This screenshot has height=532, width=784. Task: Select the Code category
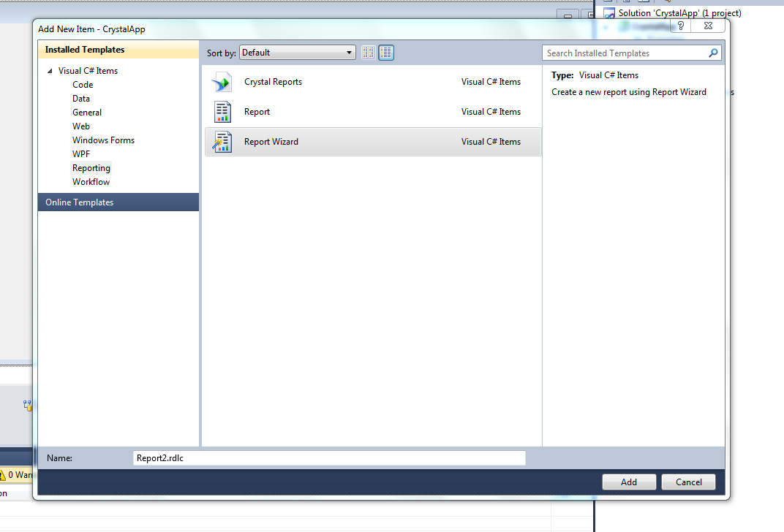coord(83,85)
